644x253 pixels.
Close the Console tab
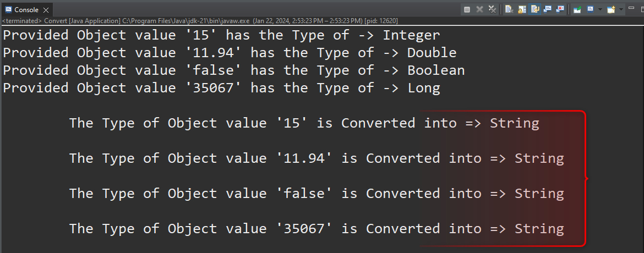(x=46, y=9)
